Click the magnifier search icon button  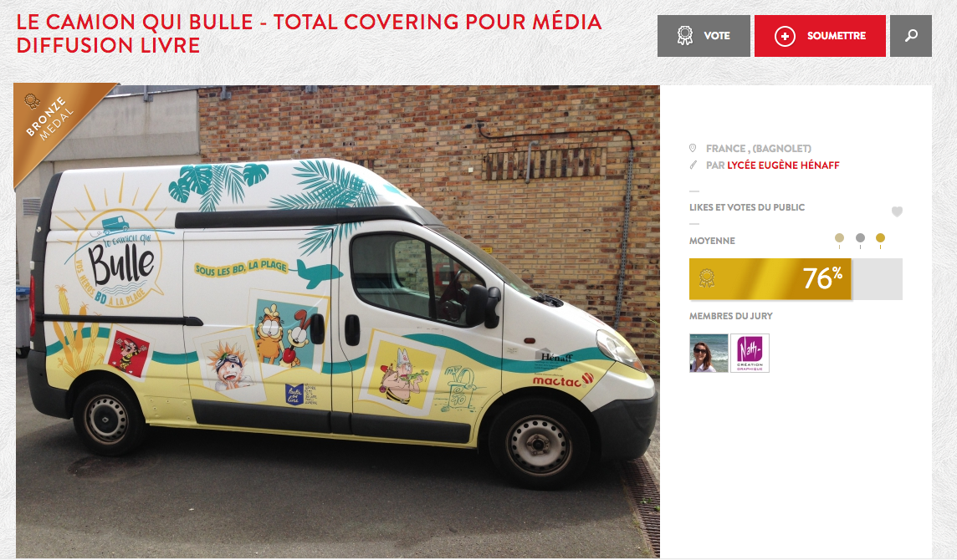(x=911, y=36)
